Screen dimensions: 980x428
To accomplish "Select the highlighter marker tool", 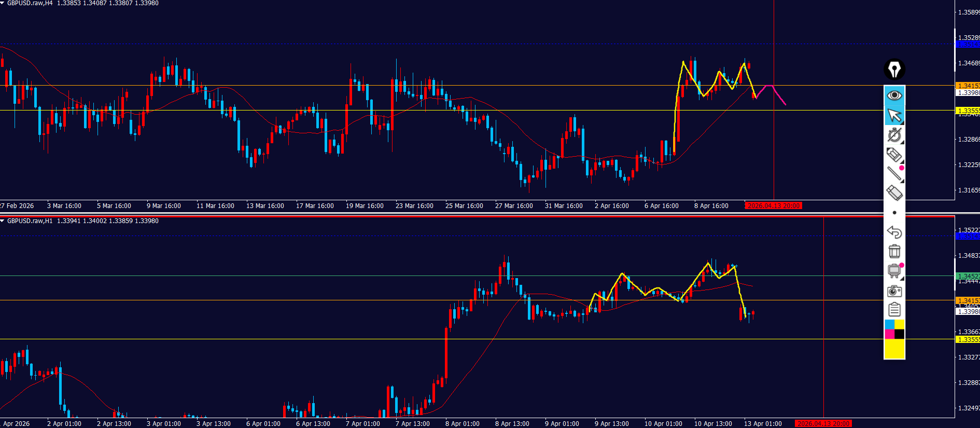I will (x=894, y=155).
